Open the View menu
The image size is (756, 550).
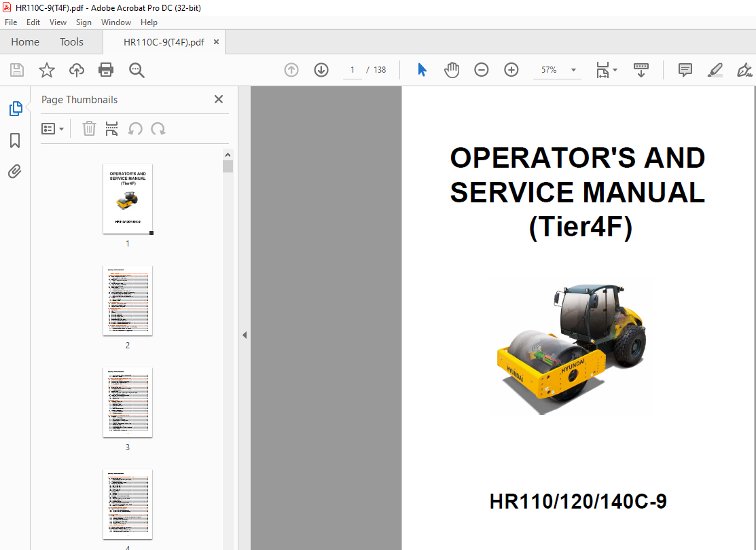58,22
